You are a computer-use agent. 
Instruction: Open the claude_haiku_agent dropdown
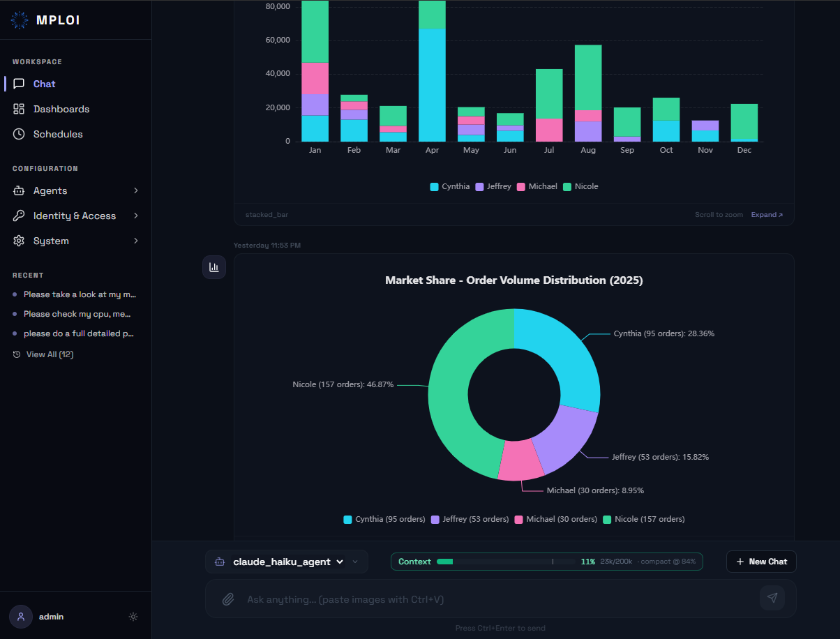pyautogui.click(x=287, y=562)
